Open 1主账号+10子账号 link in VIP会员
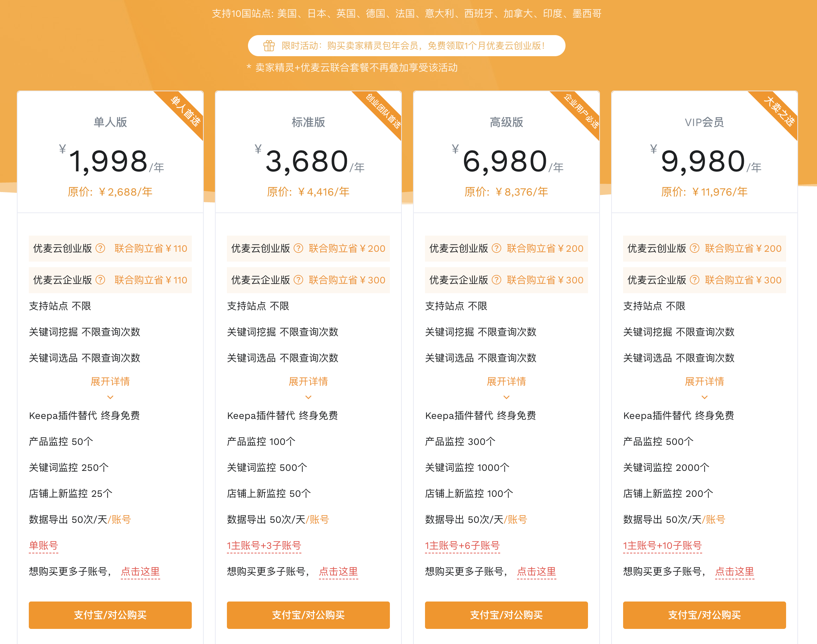The height and width of the screenshot is (644, 817). point(662,546)
